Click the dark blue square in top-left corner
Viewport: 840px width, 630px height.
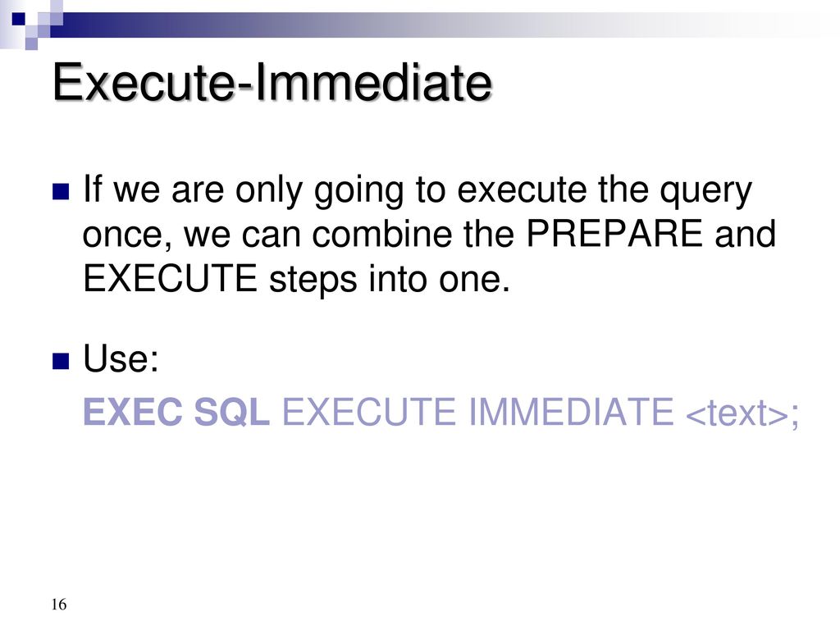tap(19, 19)
